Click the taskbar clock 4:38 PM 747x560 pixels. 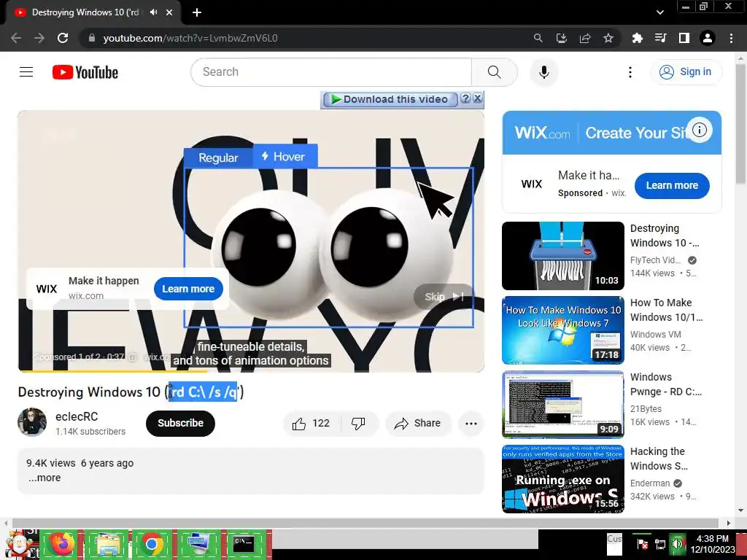[x=713, y=539]
